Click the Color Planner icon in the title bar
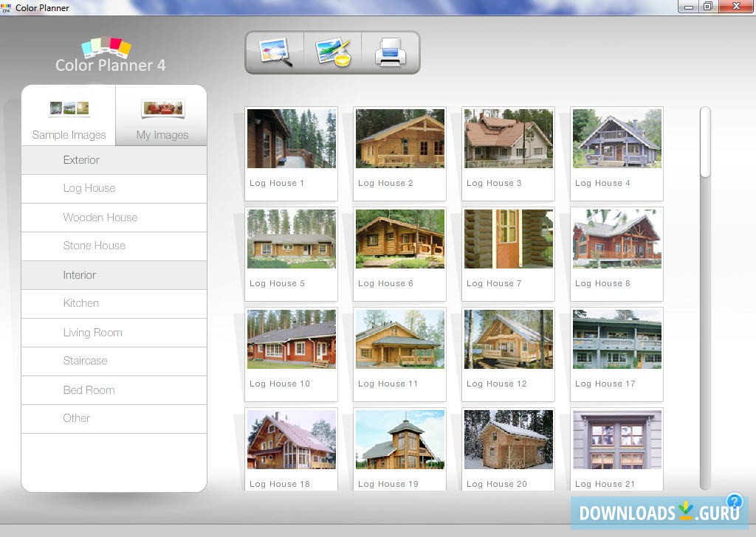The height and width of the screenshot is (537, 756). pyautogui.click(x=6, y=7)
